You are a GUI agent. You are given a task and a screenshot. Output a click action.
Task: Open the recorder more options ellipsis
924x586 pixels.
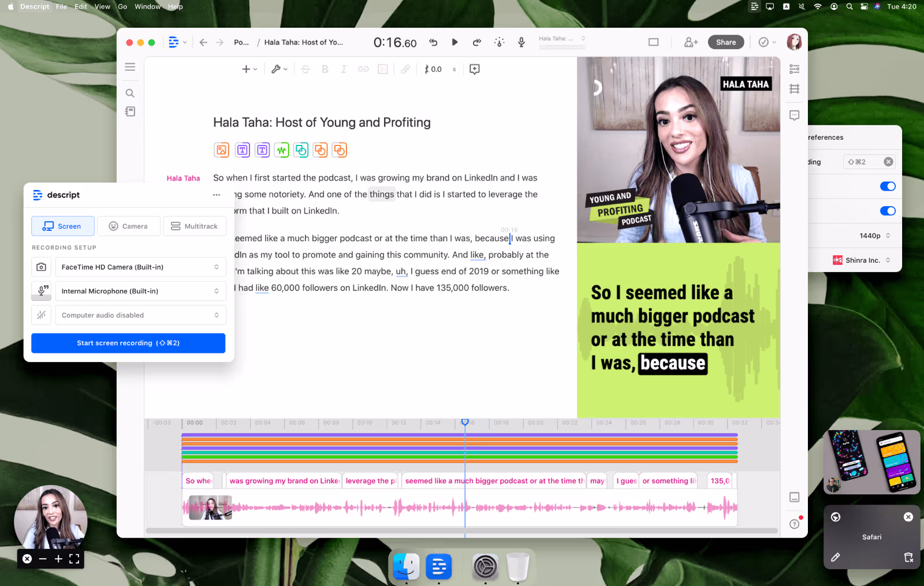click(217, 195)
